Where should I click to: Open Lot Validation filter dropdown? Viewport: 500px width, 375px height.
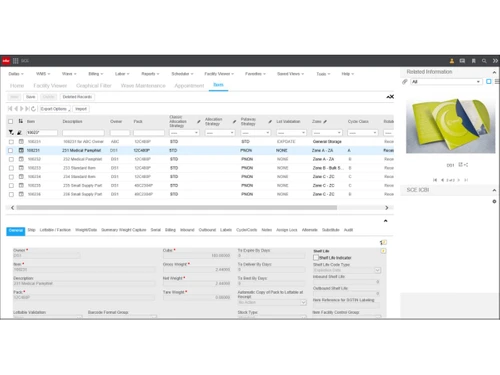pos(291,133)
